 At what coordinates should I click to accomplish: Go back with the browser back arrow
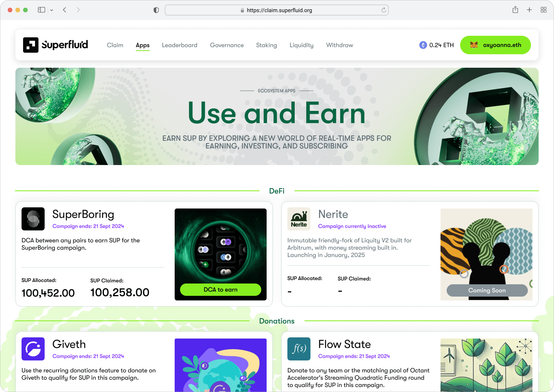65,10
